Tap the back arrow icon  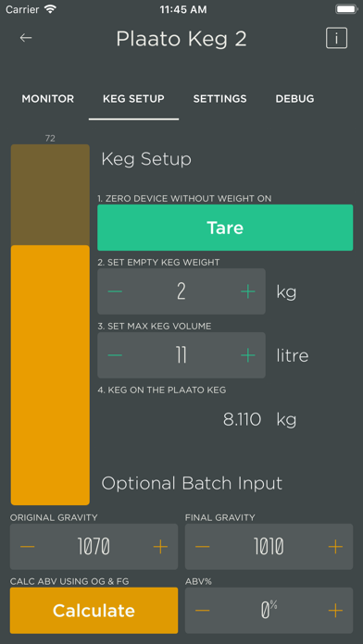pos(26,38)
